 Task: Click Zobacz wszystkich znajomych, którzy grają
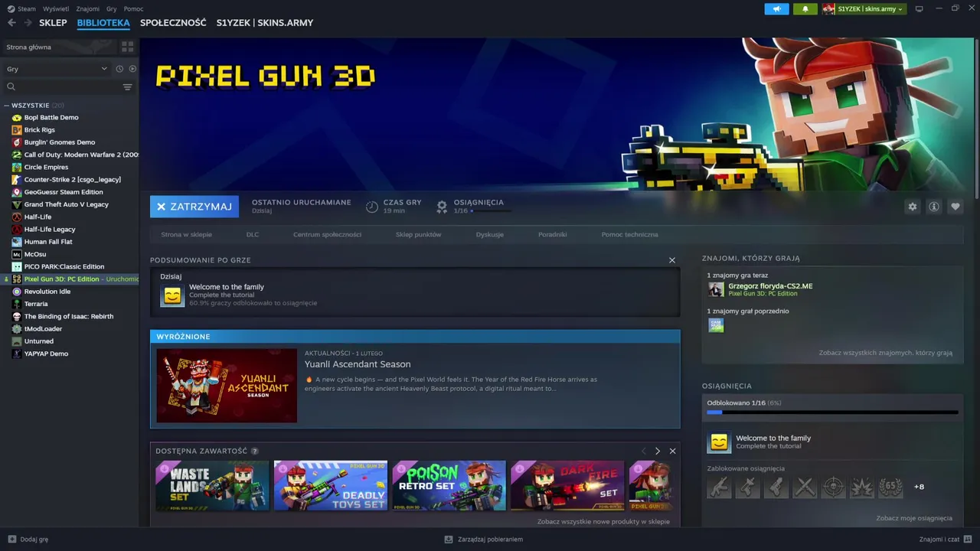[885, 353]
